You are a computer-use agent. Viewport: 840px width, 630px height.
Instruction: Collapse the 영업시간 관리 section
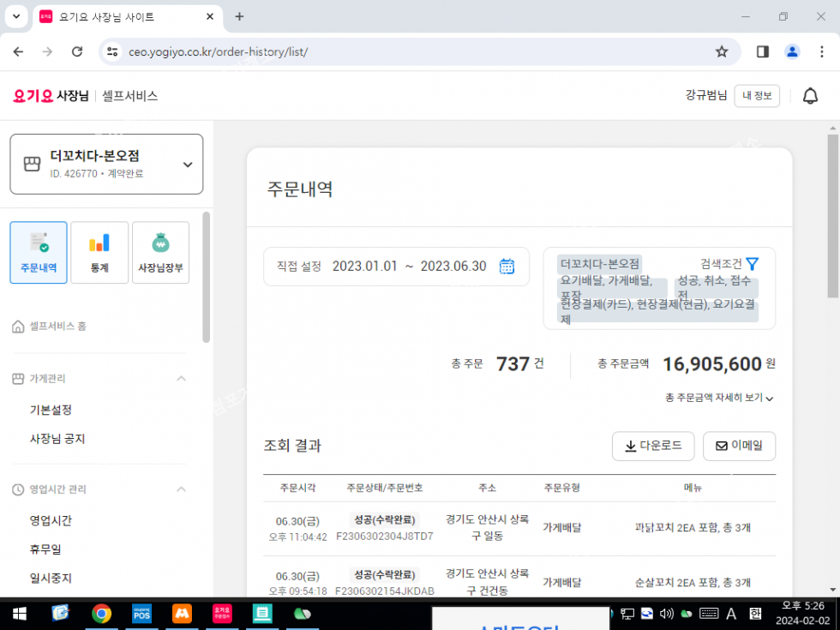tap(182, 489)
